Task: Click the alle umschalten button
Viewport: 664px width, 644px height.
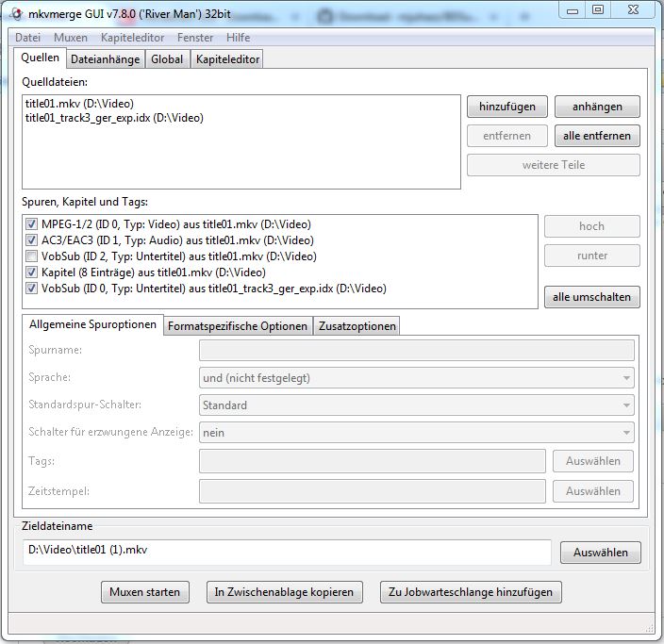Action: 591,297
